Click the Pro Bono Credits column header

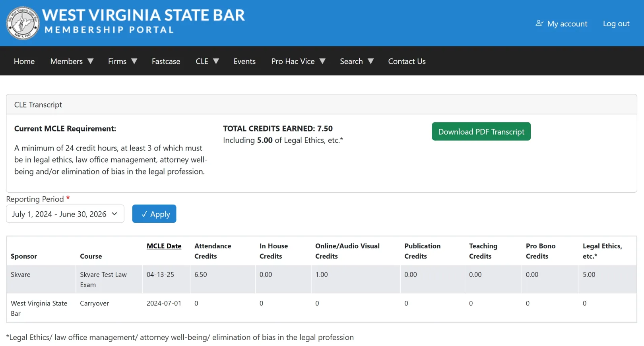(x=541, y=251)
